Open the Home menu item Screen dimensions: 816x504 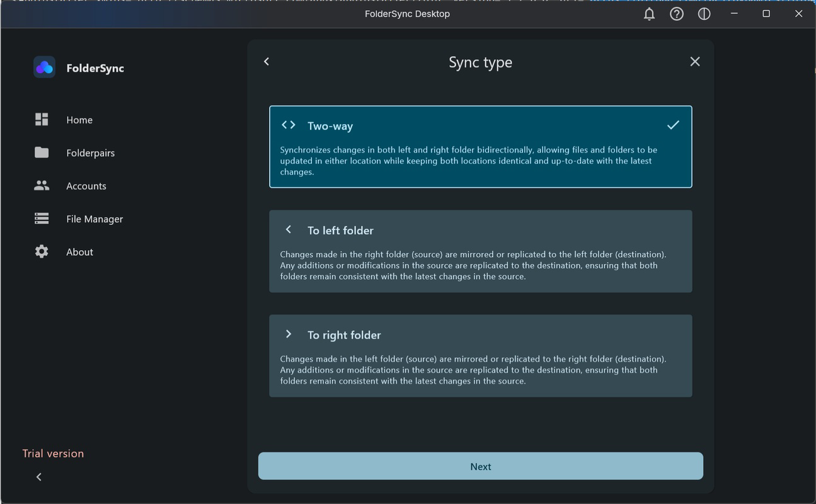pos(79,120)
